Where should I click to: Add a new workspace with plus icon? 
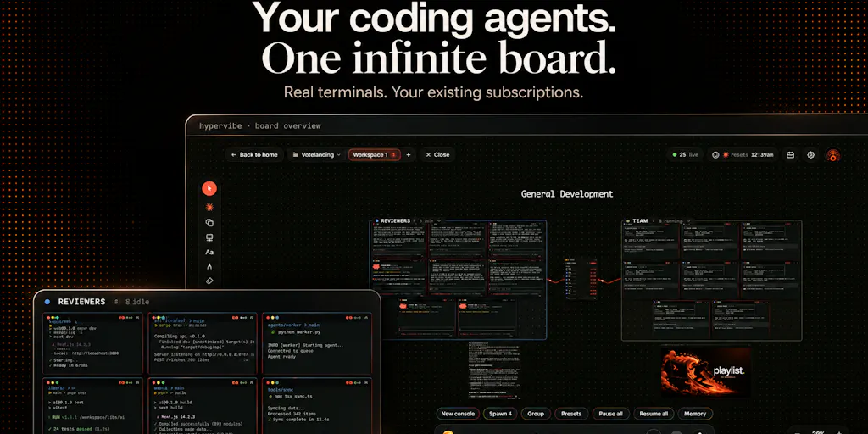click(409, 155)
